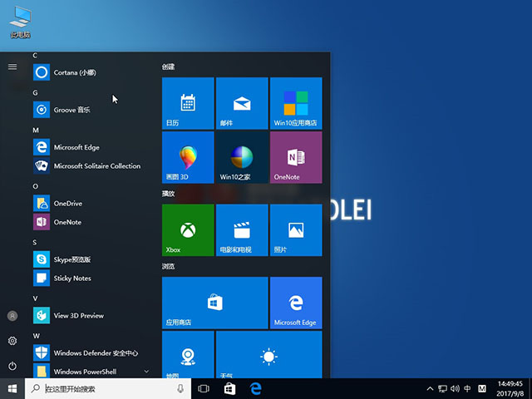This screenshot has width=532, height=399.
Task: Open the volume speaker icon
Action: coord(455,388)
